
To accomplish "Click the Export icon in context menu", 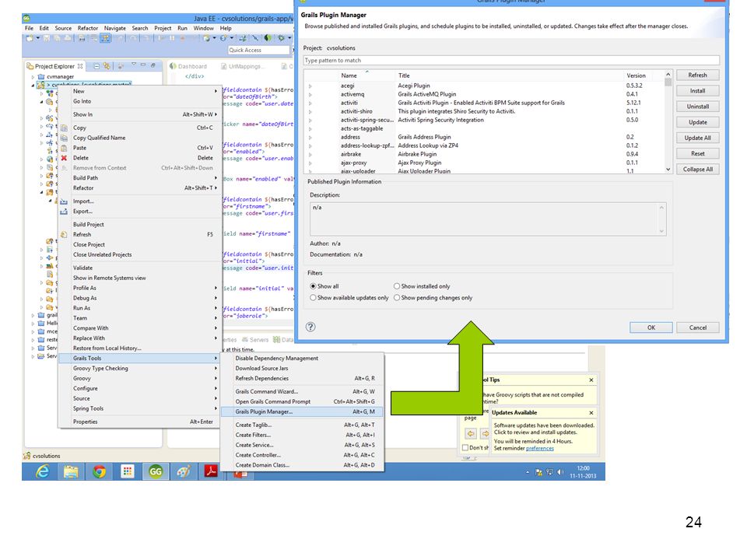I will point(64,212).
